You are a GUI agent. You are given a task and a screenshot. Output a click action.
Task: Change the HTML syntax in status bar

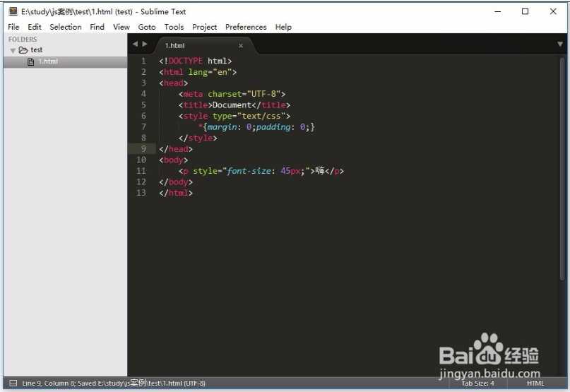click(535, 384)
